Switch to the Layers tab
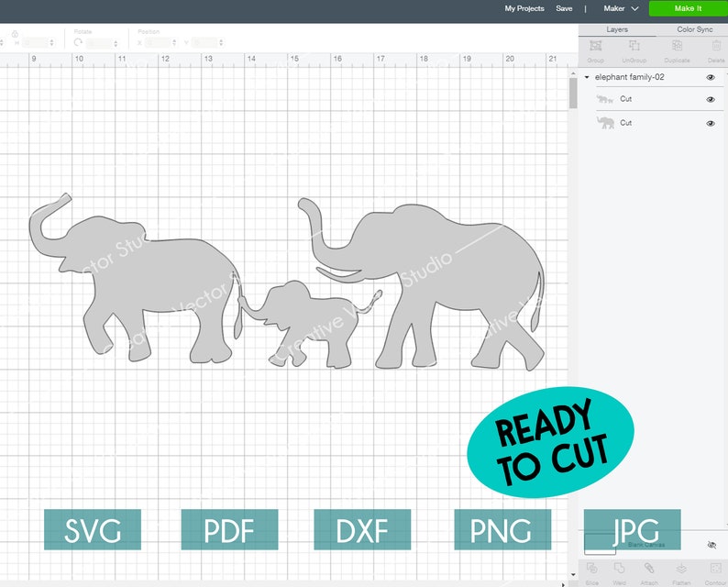728x587 pixels. point(617,29)
